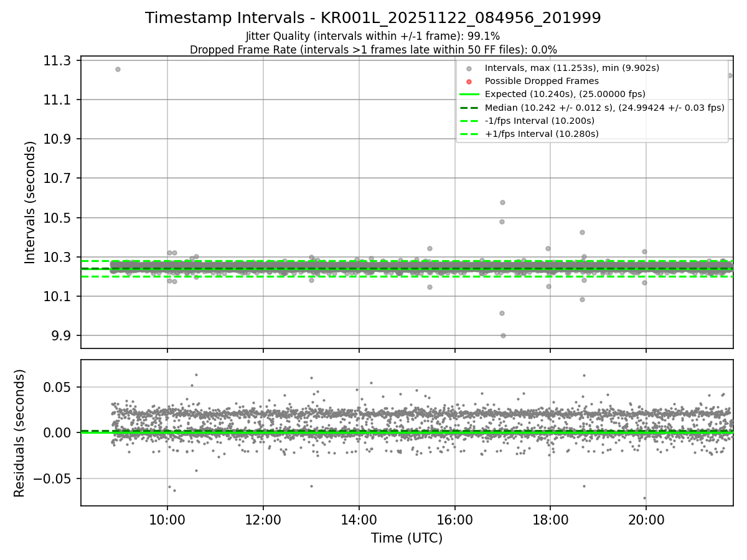
Task: Click the 'Residuals (seconds)' y-axis label
Action: 19,433
